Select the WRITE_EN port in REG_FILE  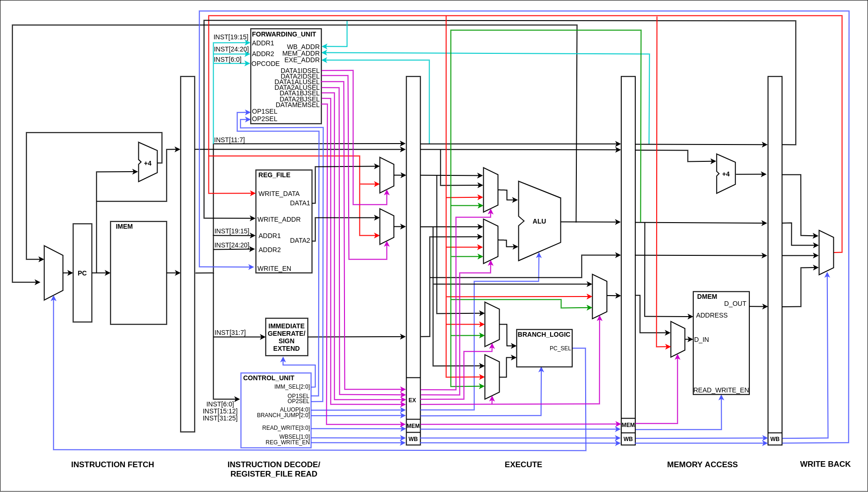(274, 268)
